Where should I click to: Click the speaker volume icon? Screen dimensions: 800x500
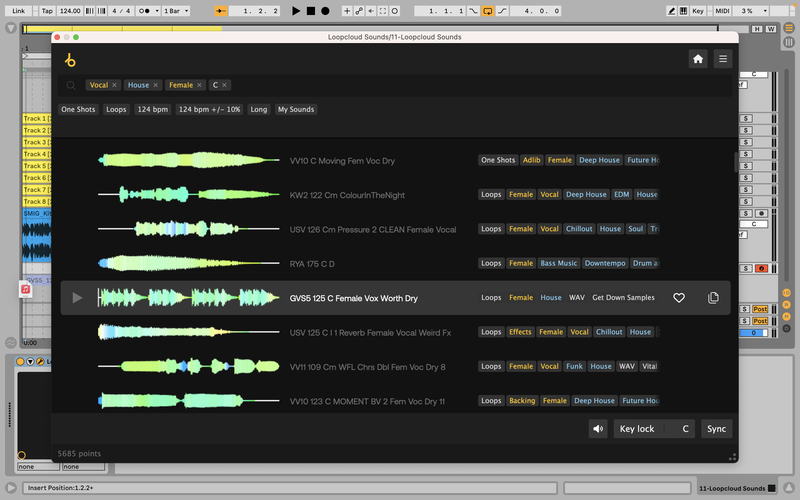pyautogui.click(x=598, y=429)
